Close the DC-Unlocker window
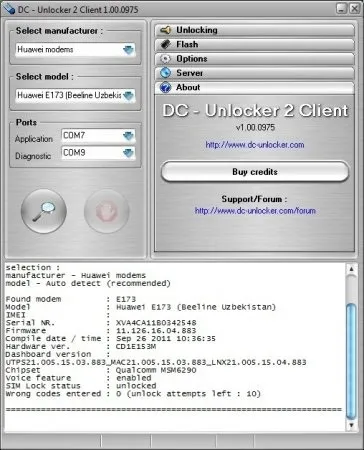 pos(354,8)
